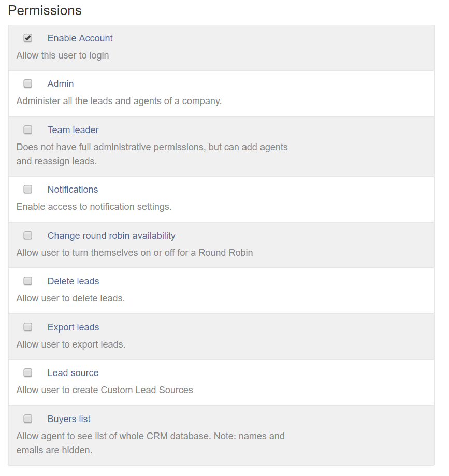Enable the Export leads checkbox

coord(28,327)
